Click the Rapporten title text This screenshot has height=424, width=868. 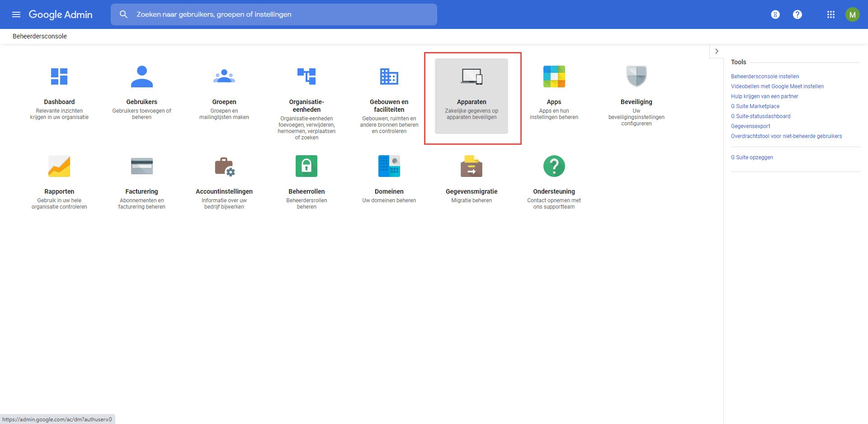point(59,191)
